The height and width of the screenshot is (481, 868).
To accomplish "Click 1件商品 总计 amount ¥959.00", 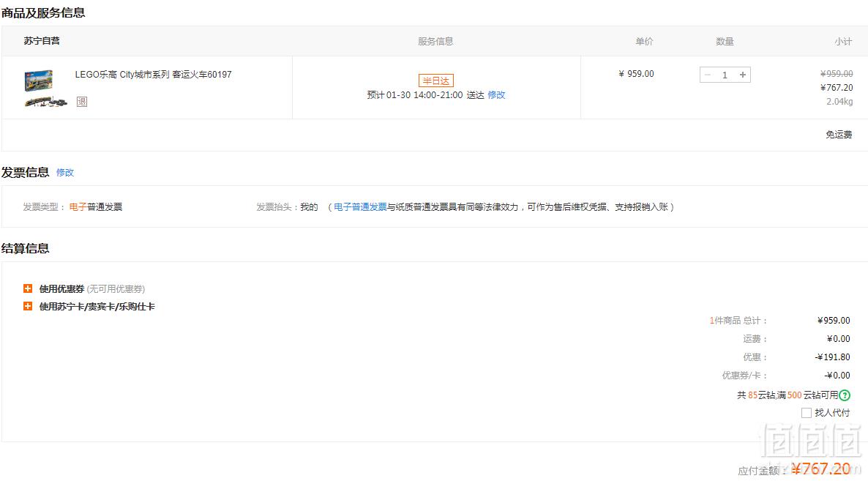I will [834, 321].
